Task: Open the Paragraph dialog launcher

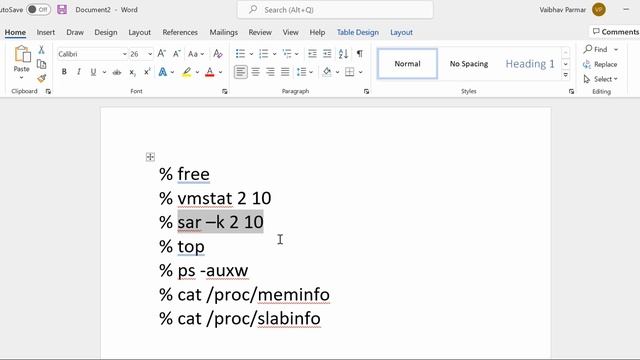Action: coord(367,91)
